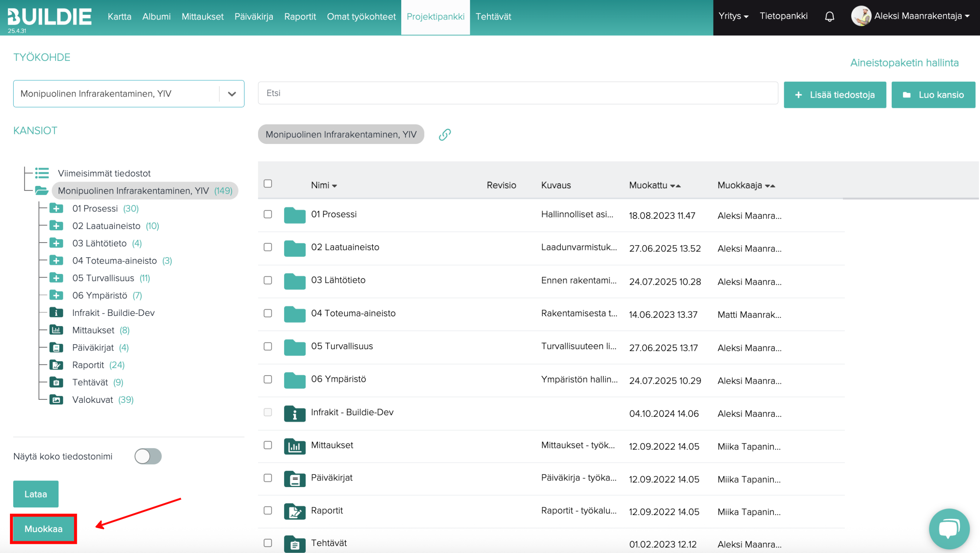Screen dimensions: 980x553
Task: Click Tehtävät folder icon in file list
Action: [295, 544]
